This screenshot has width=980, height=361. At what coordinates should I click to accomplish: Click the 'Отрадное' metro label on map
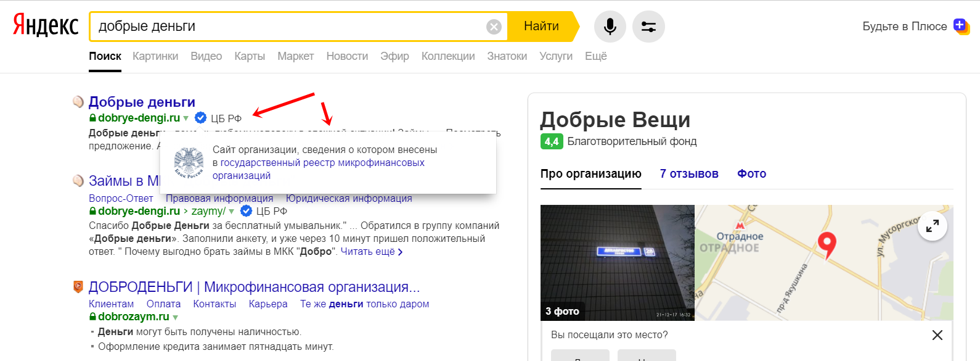pyautogui.click(x=740, y=236)
